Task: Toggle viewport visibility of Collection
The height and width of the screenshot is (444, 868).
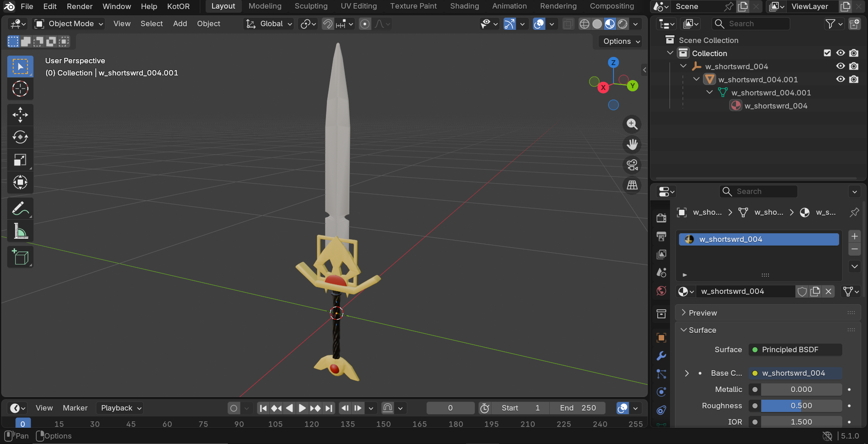Action: click(840, 53)
